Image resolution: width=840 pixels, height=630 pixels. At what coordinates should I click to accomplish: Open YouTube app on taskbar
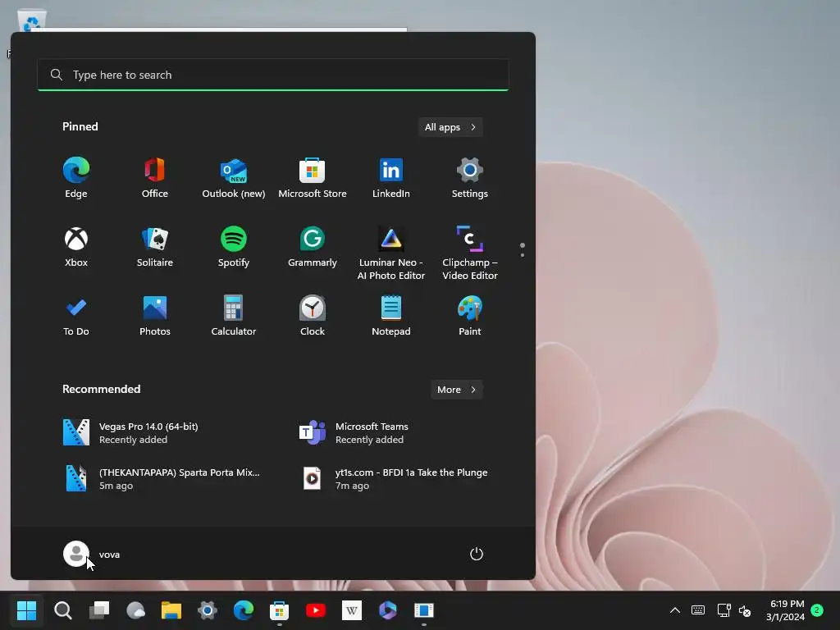(316, 610)
